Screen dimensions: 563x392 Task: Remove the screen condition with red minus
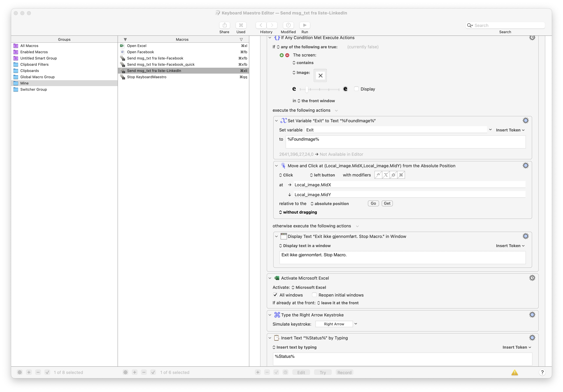[x=287, y=55]
